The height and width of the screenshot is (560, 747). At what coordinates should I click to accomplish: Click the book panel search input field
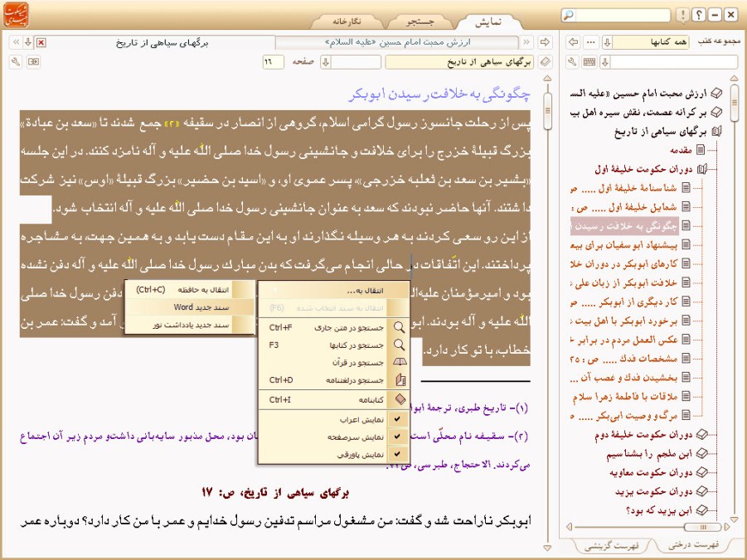coord(674,62)
